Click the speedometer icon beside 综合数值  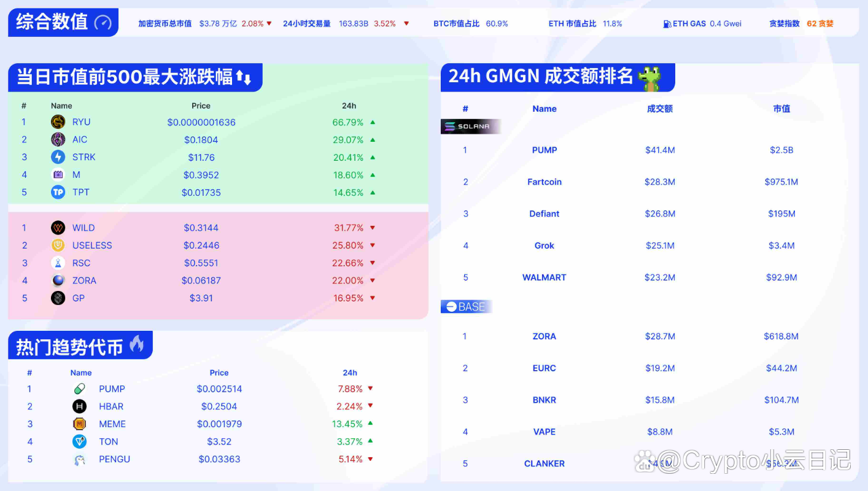pos(103,23)
